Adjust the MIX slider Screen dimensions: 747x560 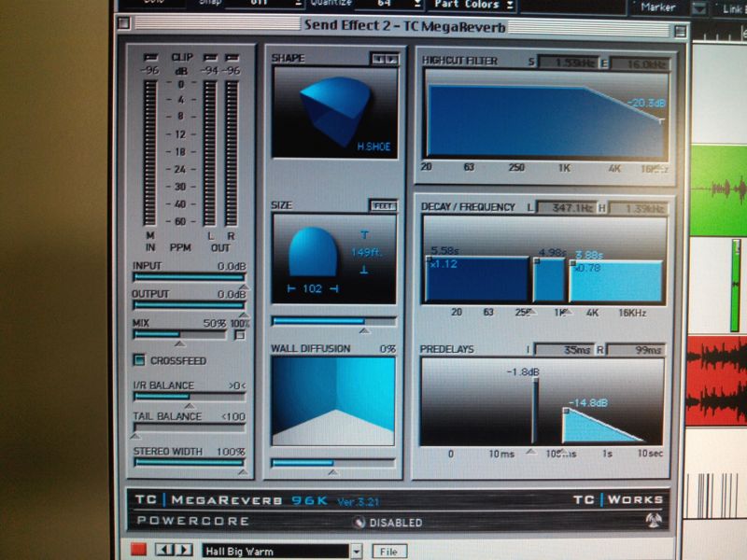180,334
